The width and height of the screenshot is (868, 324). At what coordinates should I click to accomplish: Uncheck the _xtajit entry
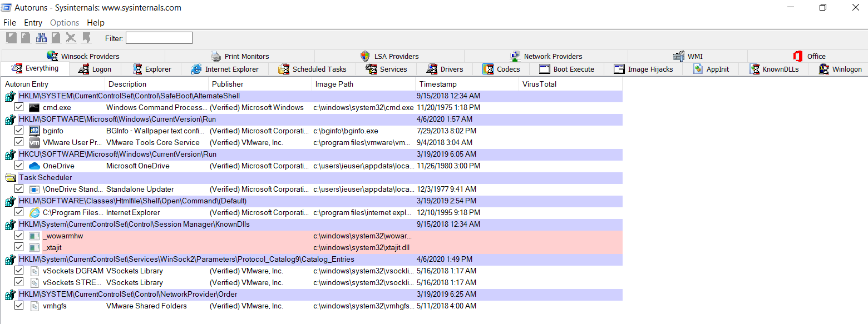(19, 247)
